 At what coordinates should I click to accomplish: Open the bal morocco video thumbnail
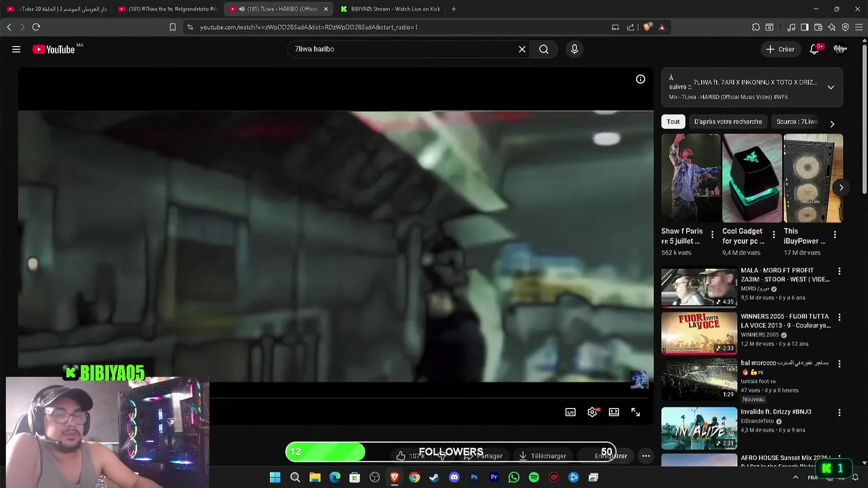[699, 379]
